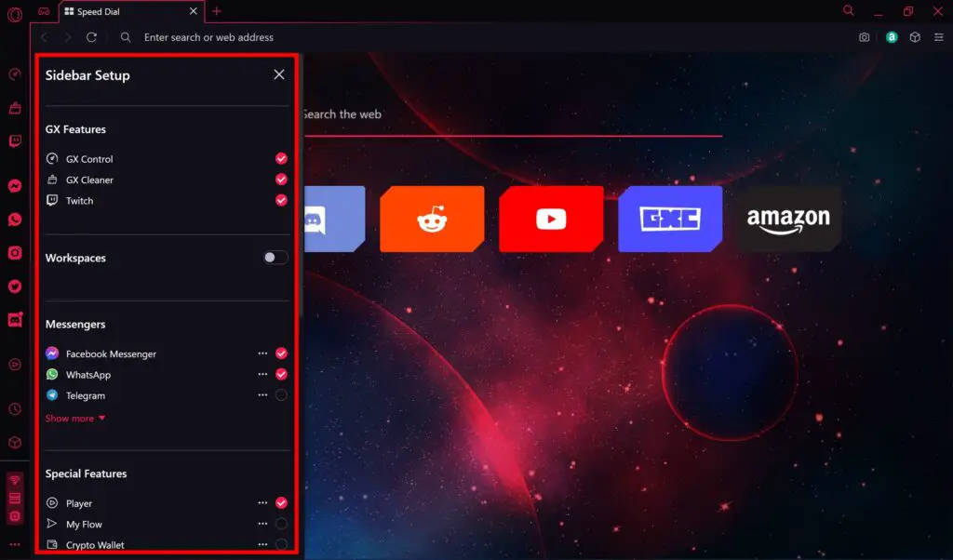Enable Crypto Wallet checkbox
953x560 pixels.
[x=281, y=544]
